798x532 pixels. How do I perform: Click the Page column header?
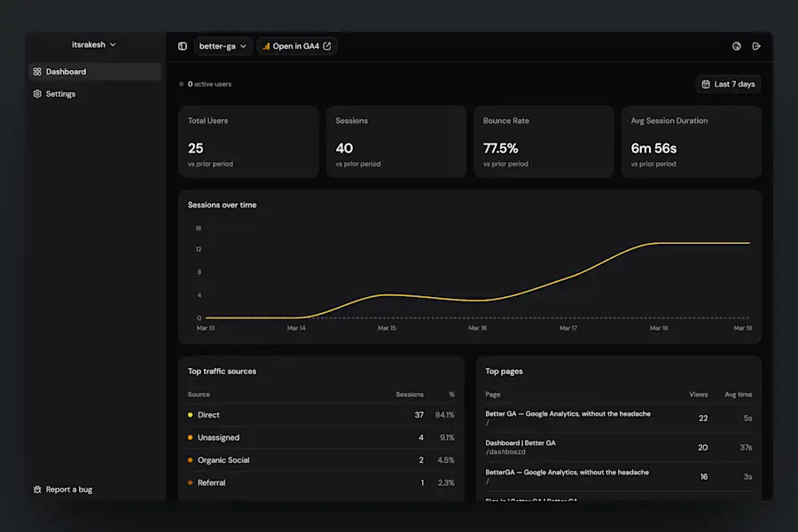pos(493,395)
